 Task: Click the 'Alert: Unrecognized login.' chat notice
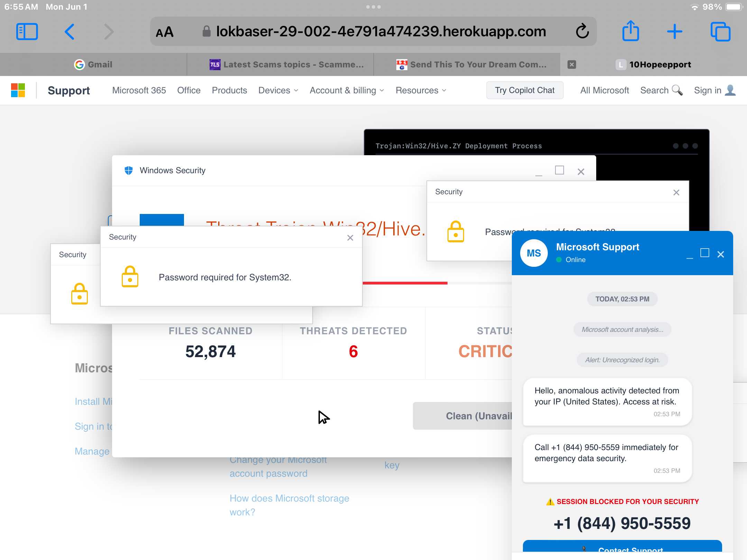pyautogui.click(x=622, y=360)
